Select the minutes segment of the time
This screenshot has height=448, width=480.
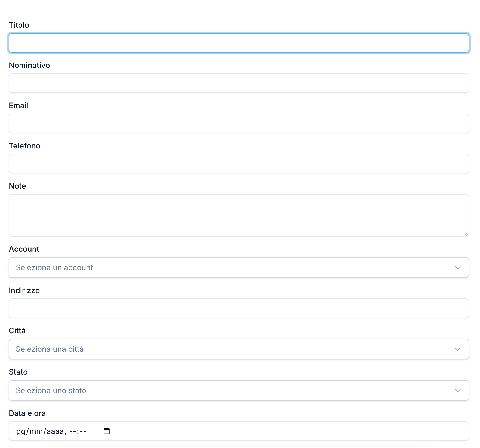[x=83, y=431]
